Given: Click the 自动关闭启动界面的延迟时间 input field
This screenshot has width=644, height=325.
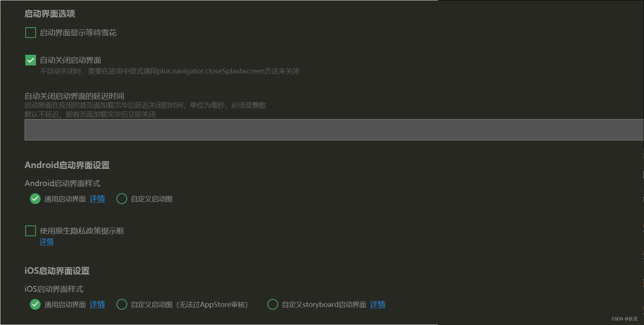Looking at the screenshot, I should (334, 130).
